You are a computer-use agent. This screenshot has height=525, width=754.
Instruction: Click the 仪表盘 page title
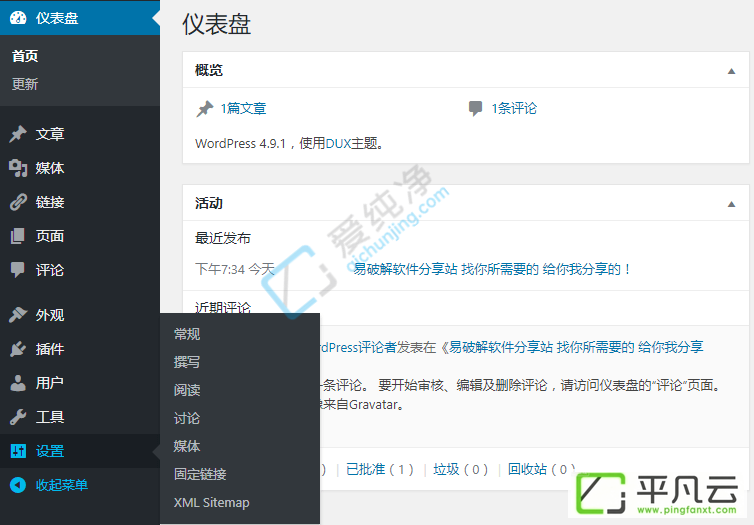point(216,24)
